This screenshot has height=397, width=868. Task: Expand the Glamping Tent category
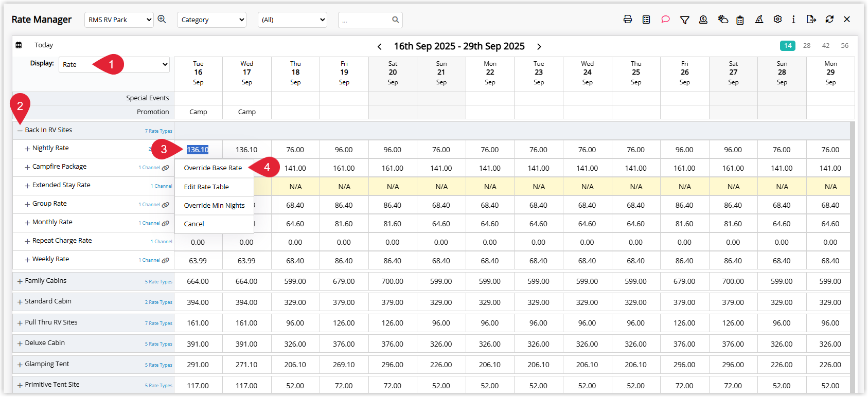(20, 365)
